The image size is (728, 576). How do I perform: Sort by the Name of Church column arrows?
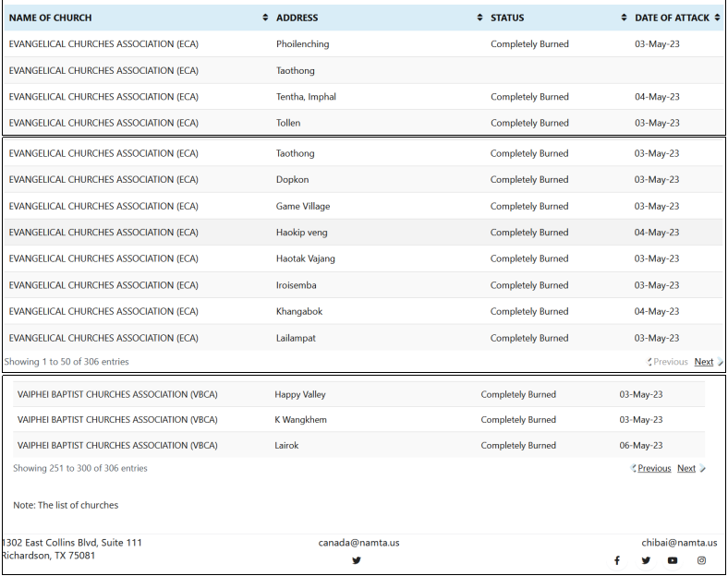point(265,18)
